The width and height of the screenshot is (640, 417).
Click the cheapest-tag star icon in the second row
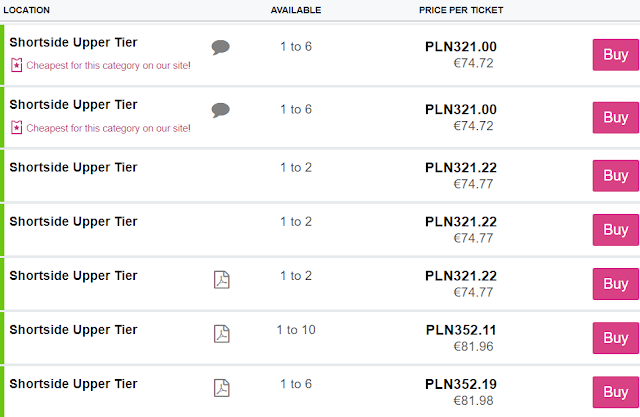click(16, 127)
